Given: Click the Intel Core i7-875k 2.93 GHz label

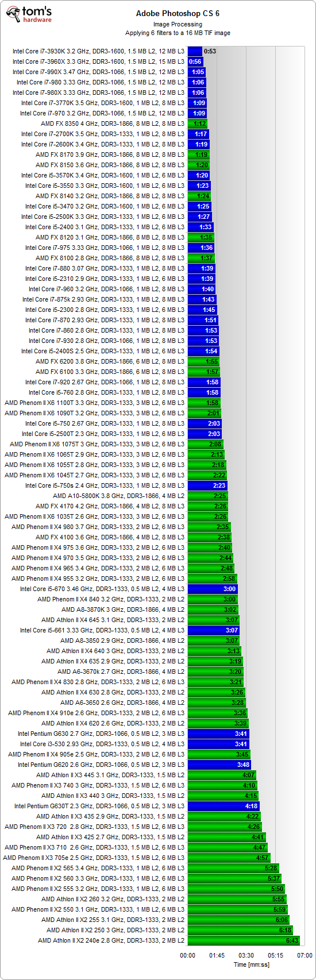Looking at the screenshot, I should (x=103, y=299).
